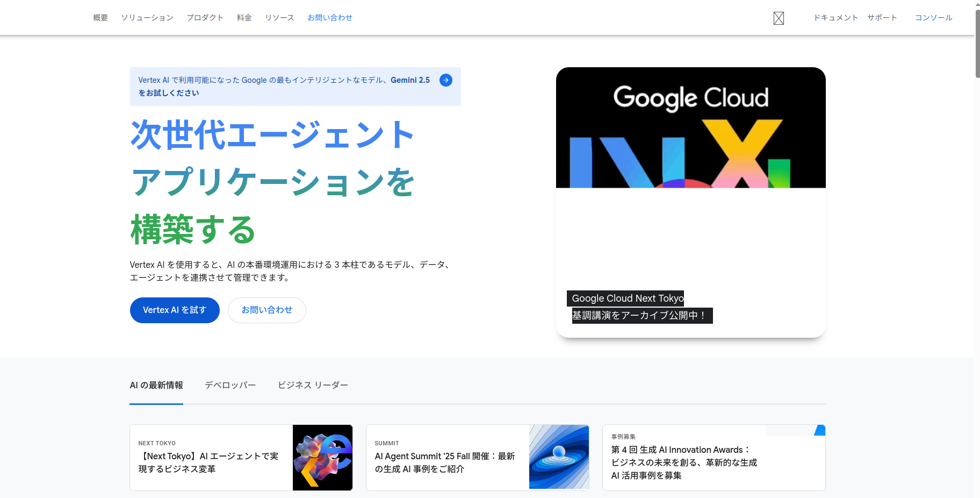Viewport: 980px width, 498px height.
Task: Open the プロダクト nav menu
Action: pos(205,18)
